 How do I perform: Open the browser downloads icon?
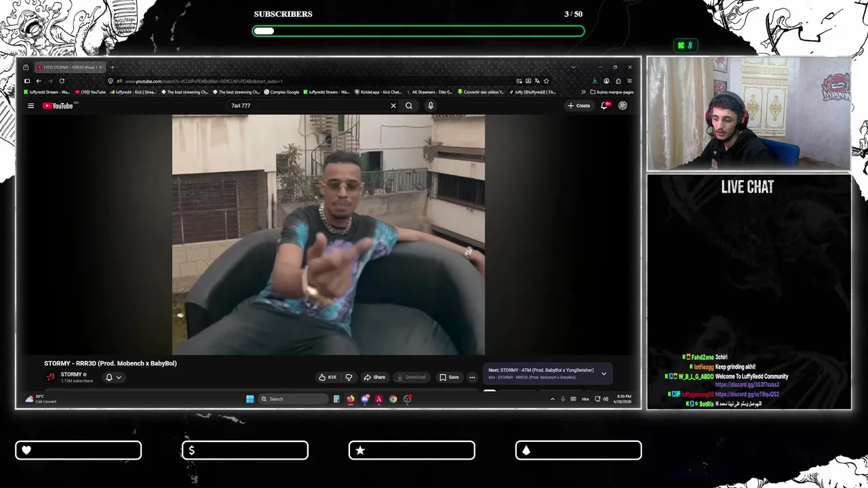tap(595, 81)
